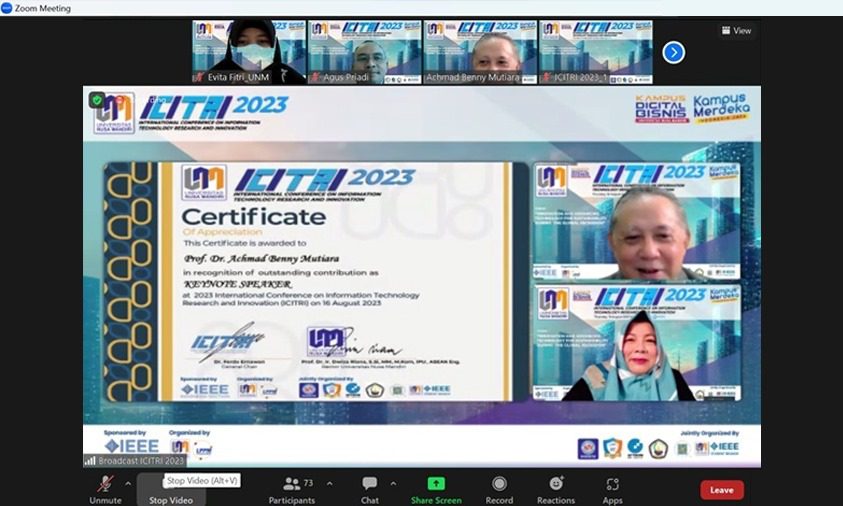Image resolution: width=843 pixels, height=506 pixels.
Task: Click the green encryption shield icon
Action: [x=97, y=100]
